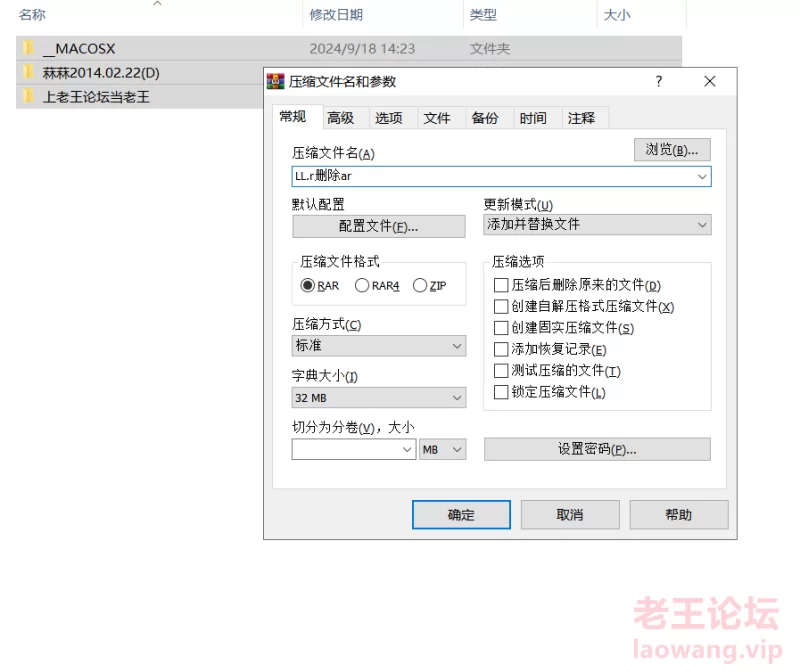Screen dimensions: 800x672
Task: Sort Explorer list by 类型 column
Action: click(483, 15)
